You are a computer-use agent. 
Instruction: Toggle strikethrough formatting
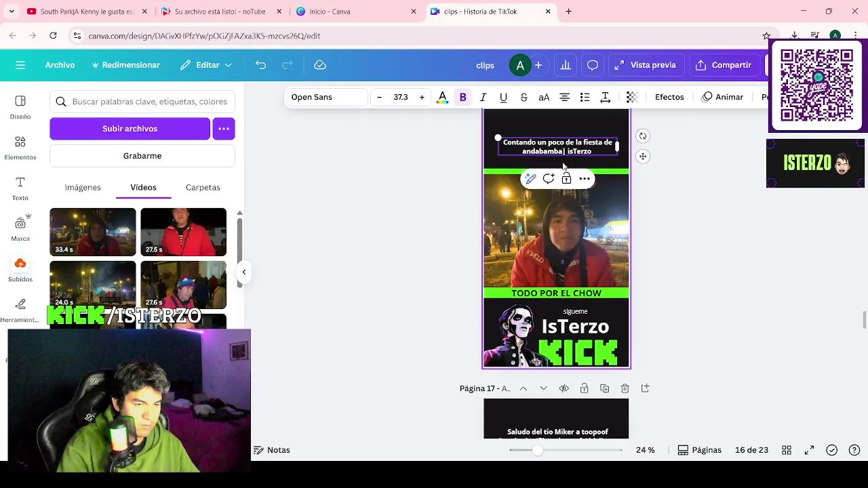click(x=524, y=97)
